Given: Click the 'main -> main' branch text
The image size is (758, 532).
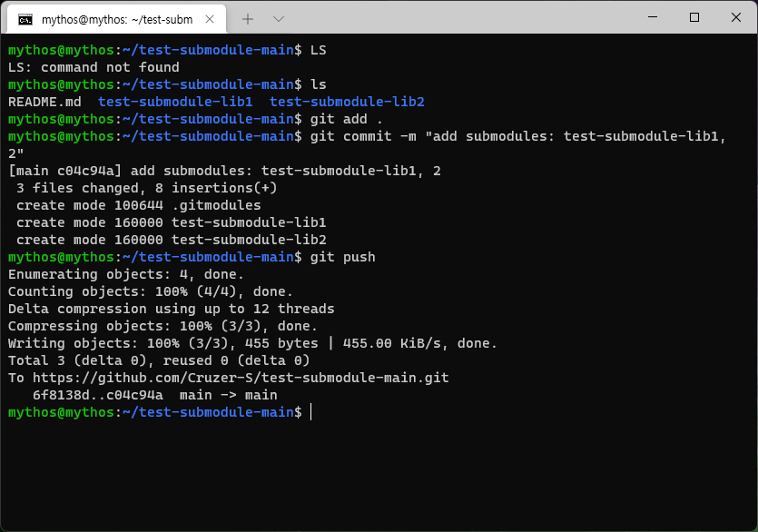Looking at the screenshot, I should [231, 395].
